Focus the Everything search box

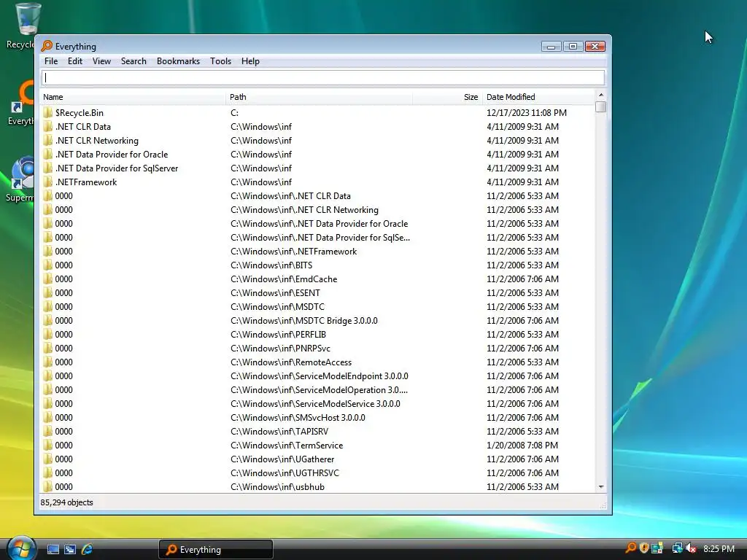[x=323, y=77]
